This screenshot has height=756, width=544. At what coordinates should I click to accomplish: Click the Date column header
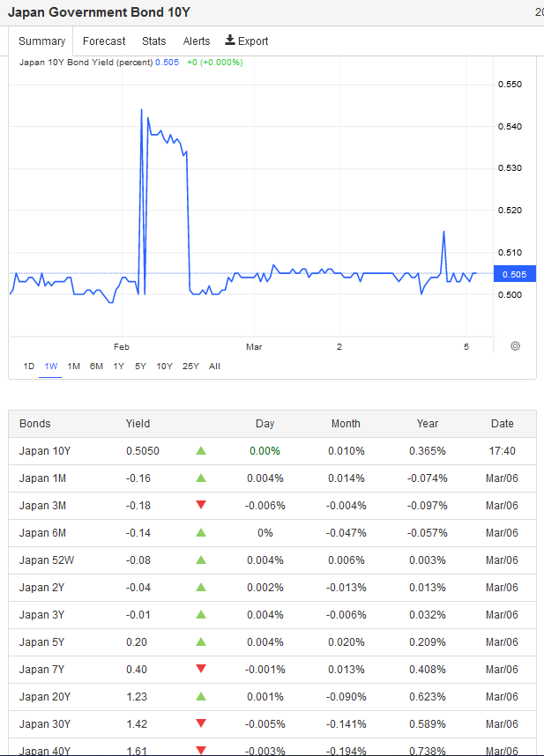tap(502, 424)
